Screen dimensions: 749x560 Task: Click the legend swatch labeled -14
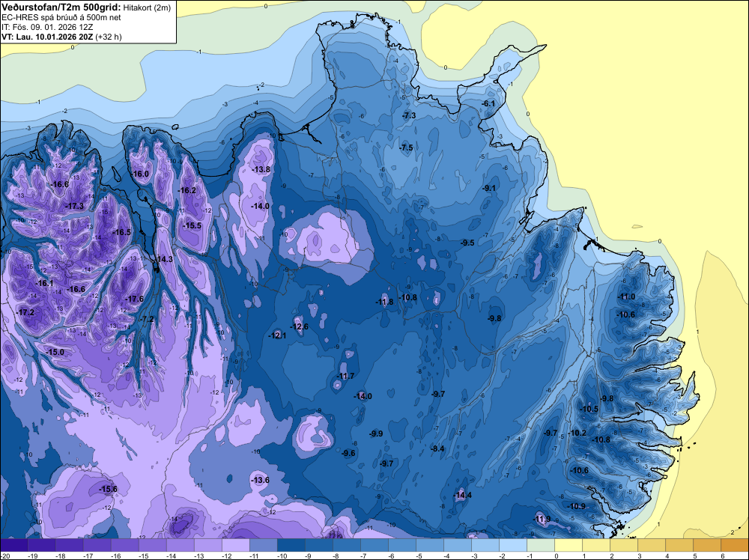point(180,545)
